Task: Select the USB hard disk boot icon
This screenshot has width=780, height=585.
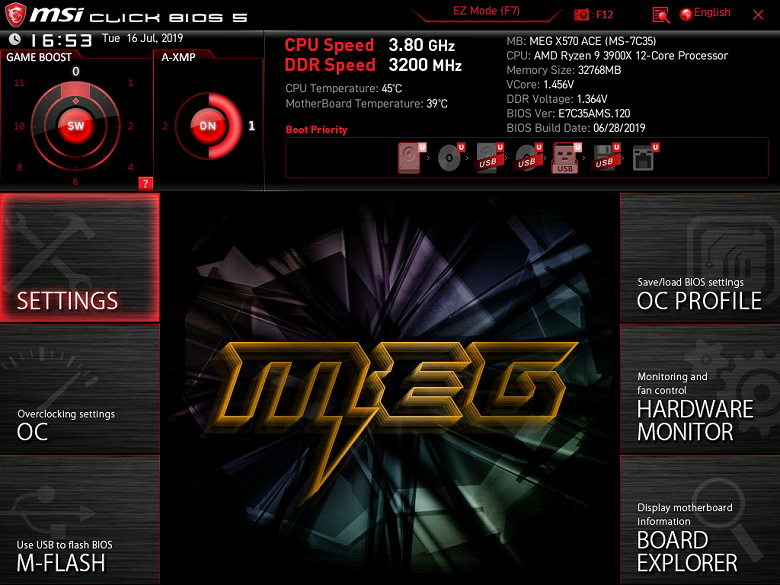Action: click(x=489, y=158)
